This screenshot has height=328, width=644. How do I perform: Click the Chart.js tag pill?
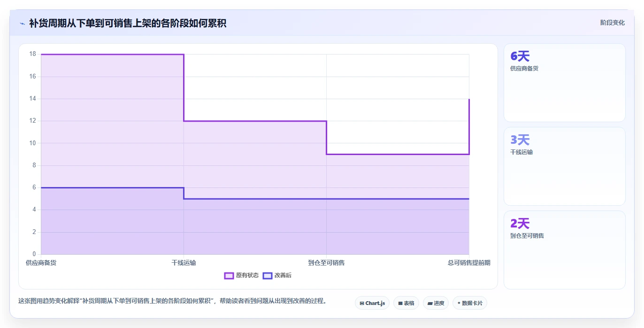(x=372, y=303)
